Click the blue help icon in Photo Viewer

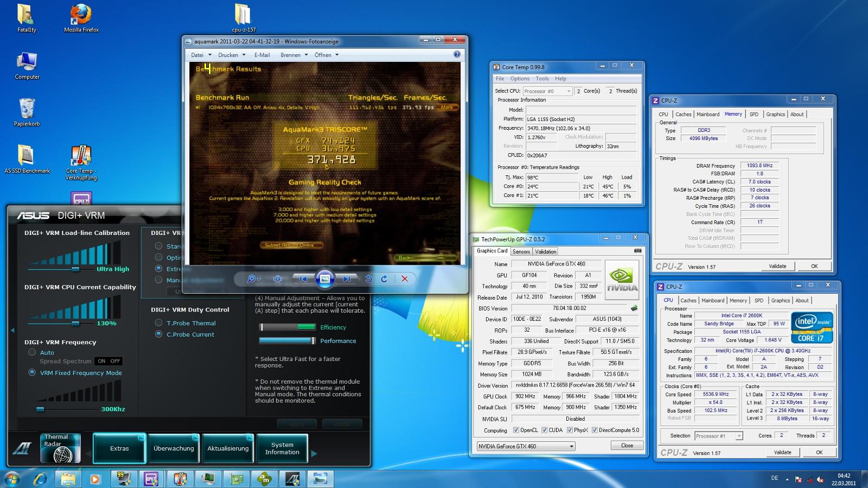457,54
